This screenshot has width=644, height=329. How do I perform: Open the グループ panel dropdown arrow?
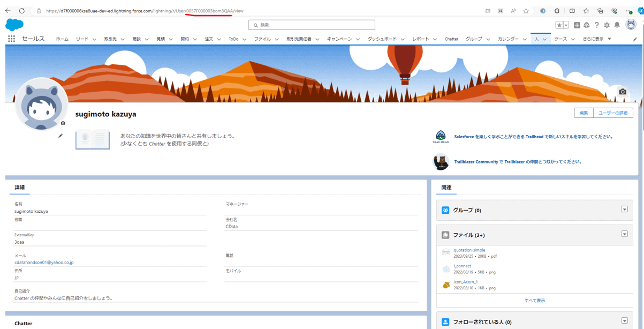click(x=624, y=209)
